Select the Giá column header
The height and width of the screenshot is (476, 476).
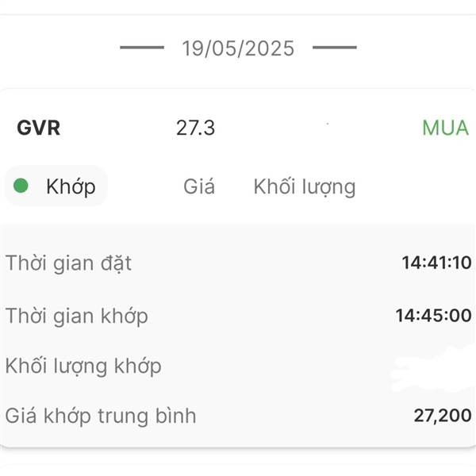tap(199, 186)
